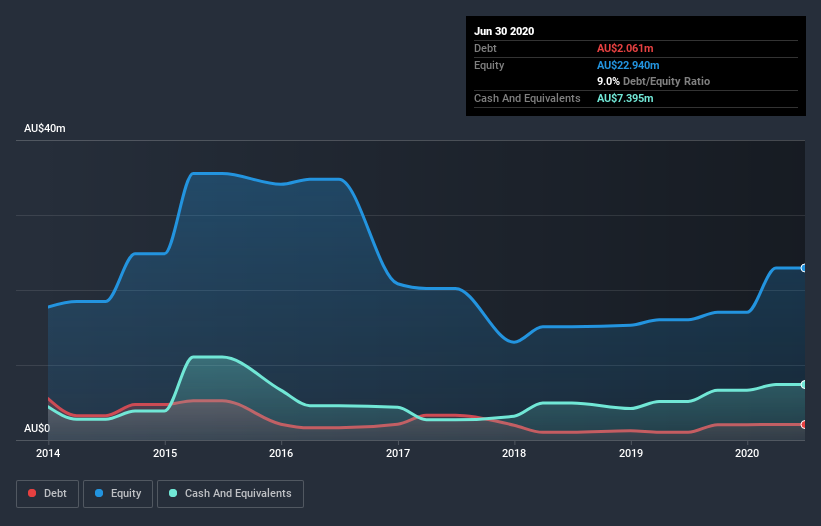Click the Equity label in tooltip
821x526 pixels.
coord(489,65)
